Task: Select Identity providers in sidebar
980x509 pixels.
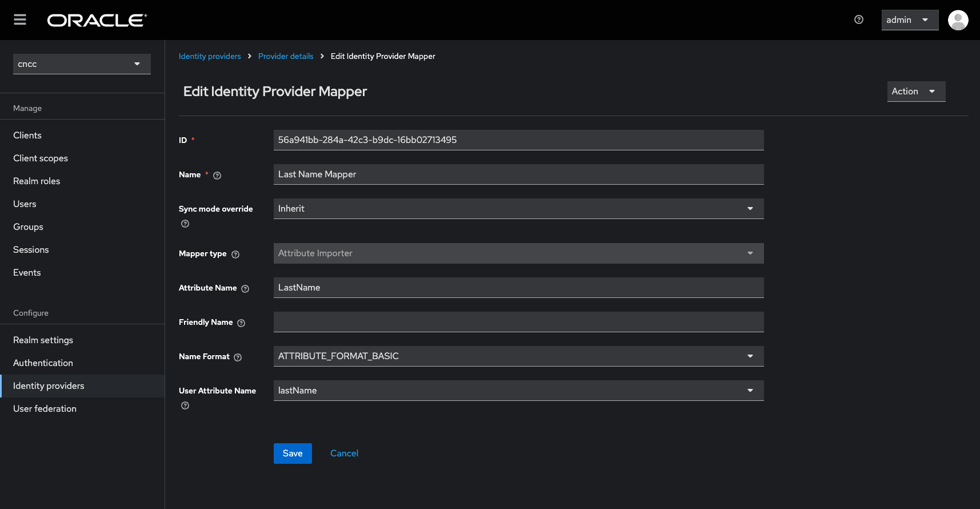Action: [82, 386]
